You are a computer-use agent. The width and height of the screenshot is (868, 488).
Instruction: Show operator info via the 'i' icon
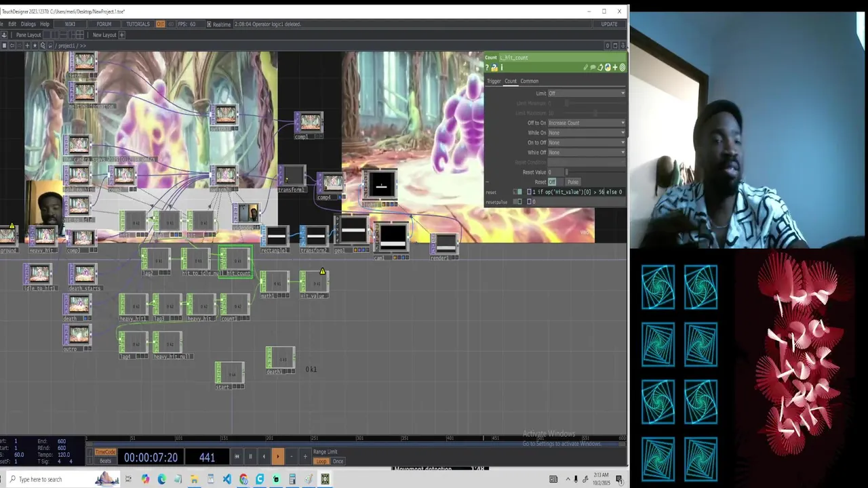pos(502,67)
